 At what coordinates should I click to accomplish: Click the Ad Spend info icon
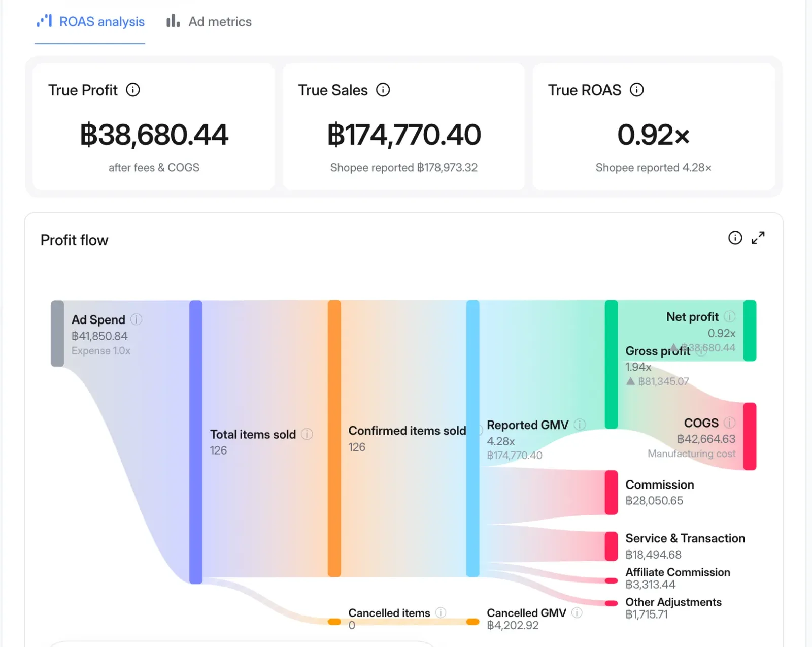136,319
